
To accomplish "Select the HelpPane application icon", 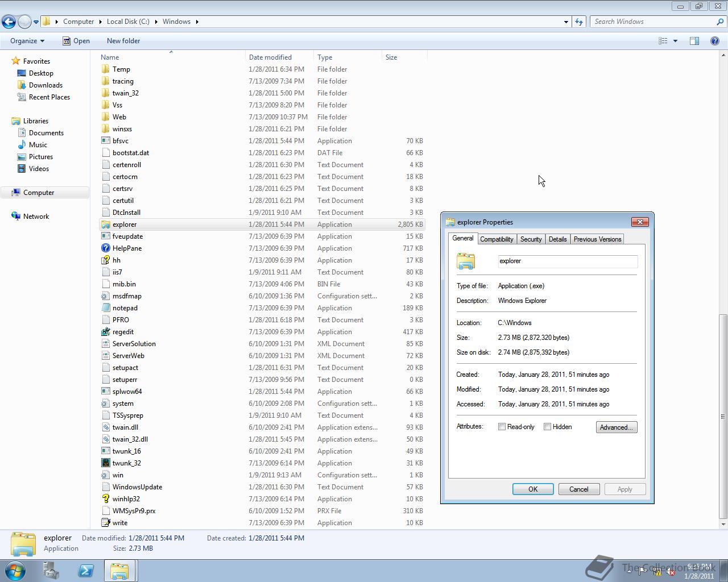I will point(106,248).
